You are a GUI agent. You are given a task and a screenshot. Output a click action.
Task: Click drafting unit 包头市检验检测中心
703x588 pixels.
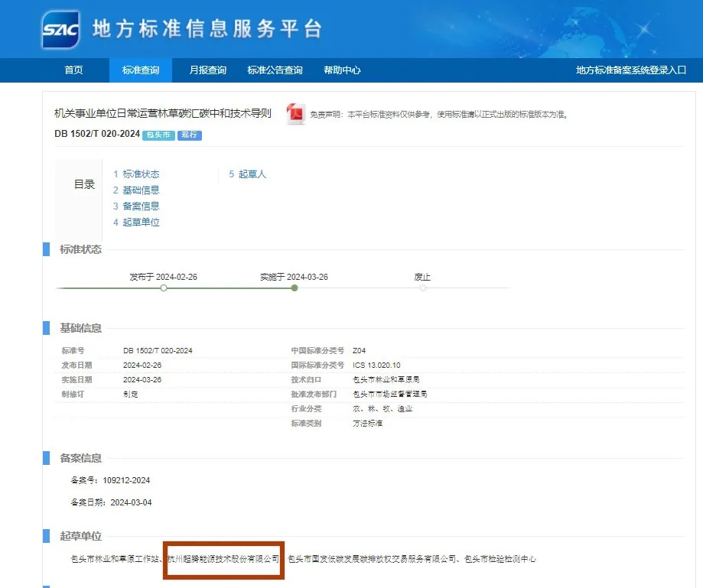(500, 559)
